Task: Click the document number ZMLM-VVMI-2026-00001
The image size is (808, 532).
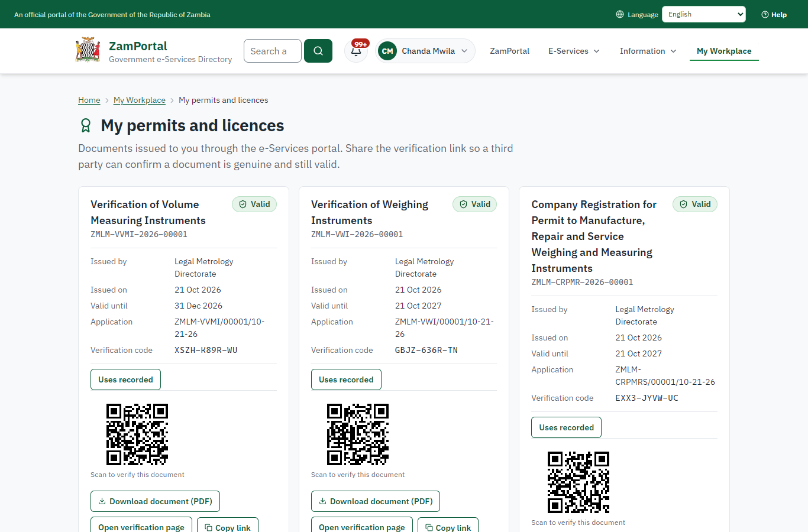Action: point(139,234)
